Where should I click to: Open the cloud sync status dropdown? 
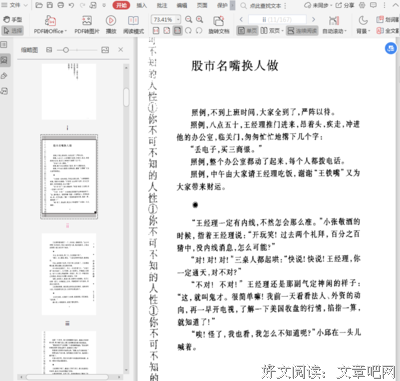pos(318,5)
